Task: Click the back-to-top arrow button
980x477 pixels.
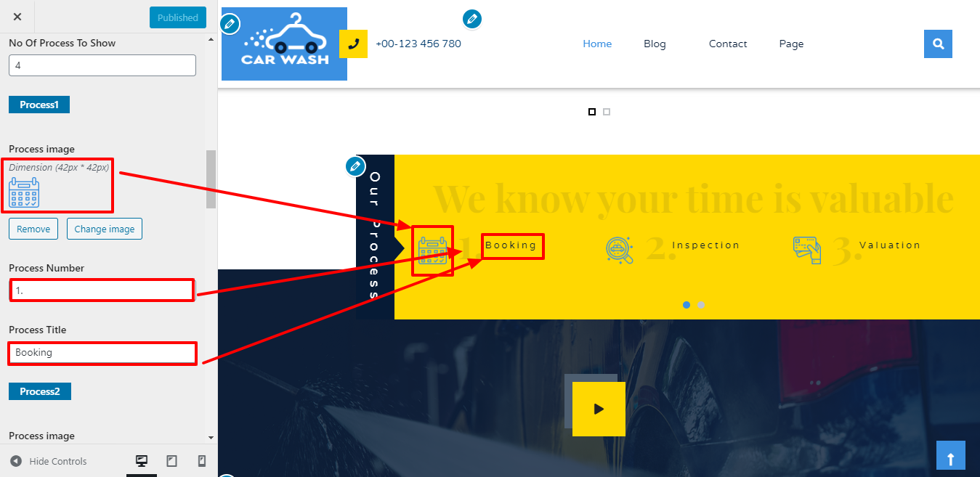Action: (x=951, y=455)
